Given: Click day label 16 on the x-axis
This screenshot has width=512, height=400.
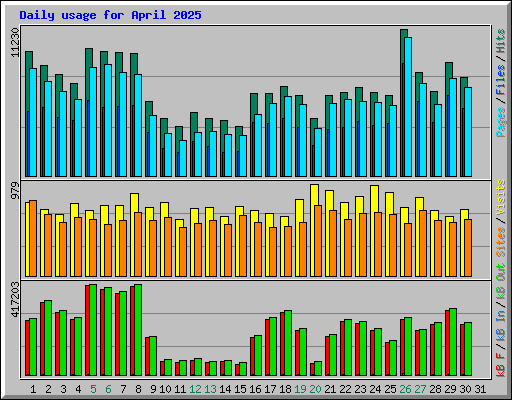Looking at the screenshot, I should [x=255, y=389].
